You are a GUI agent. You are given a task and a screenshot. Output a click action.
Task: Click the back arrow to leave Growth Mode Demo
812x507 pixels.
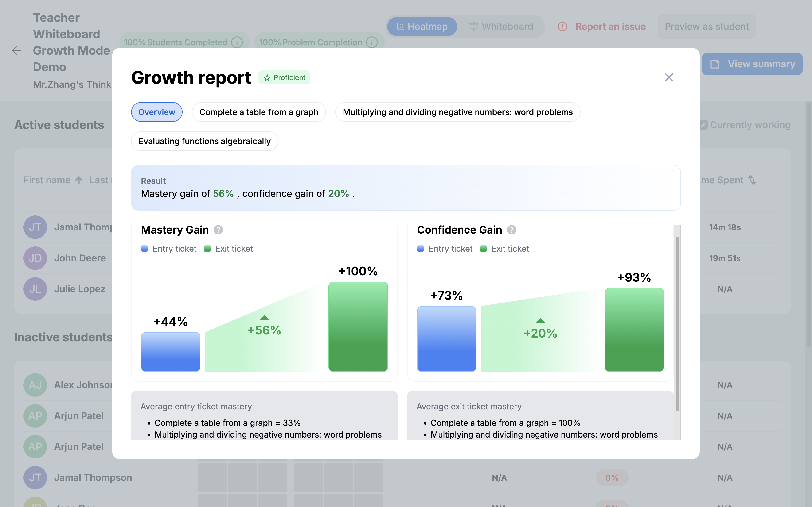16,51
